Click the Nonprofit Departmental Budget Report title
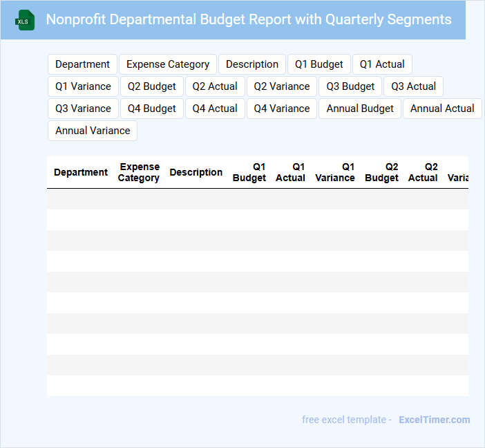 pyautogui.click(x=249, y=19)
